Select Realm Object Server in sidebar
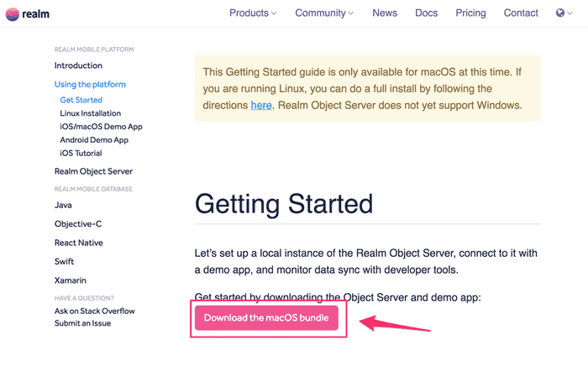Image resolution: width=588 pixels, height=371 pixels. tap(93, 171)
